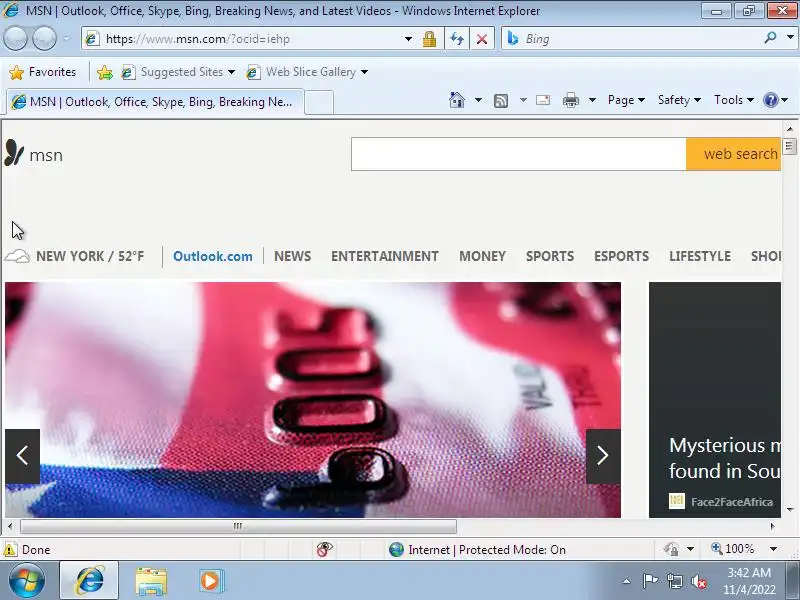
Task: Open Windows Explorer folder taskbar icon
Action: (151, 581)
